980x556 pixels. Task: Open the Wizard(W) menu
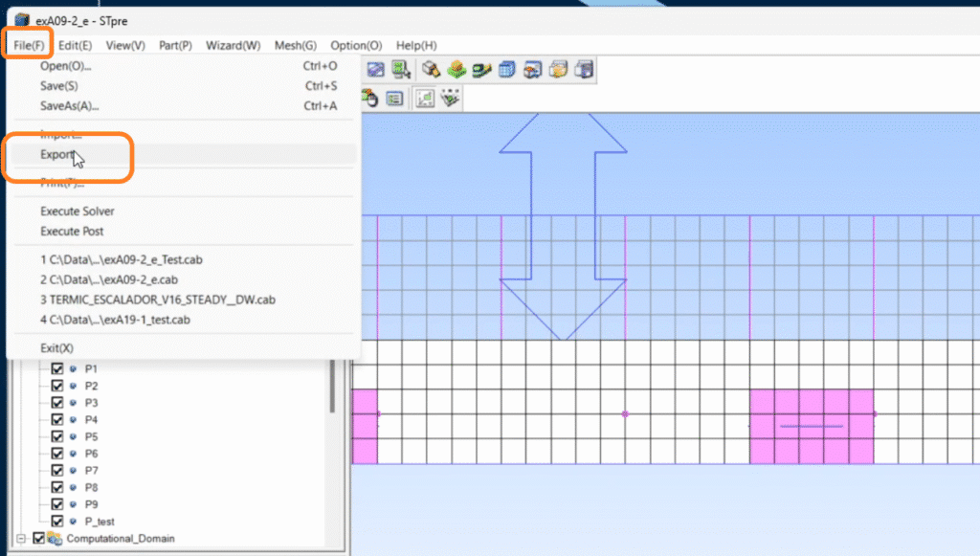[x=234, y=45]
